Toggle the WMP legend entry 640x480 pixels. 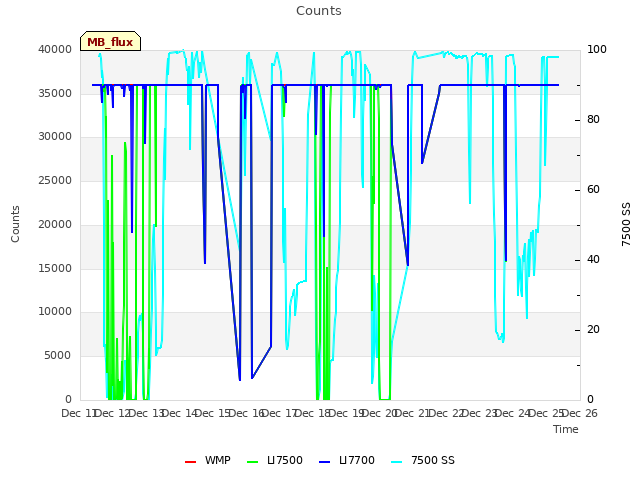(x=207, y=460)
